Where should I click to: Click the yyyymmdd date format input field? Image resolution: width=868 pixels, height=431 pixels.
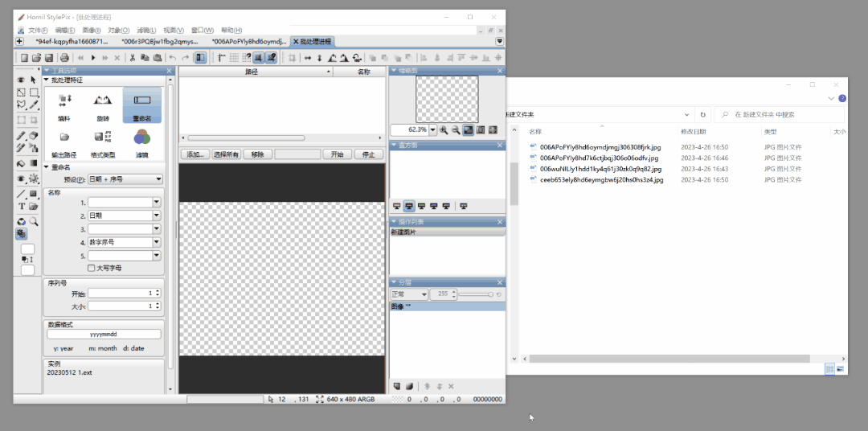(x=104, y=335)
